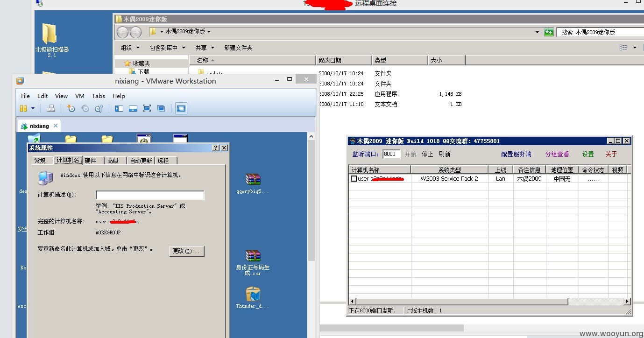
Task: Open VMware Help menu
Action: click(119, 96)
